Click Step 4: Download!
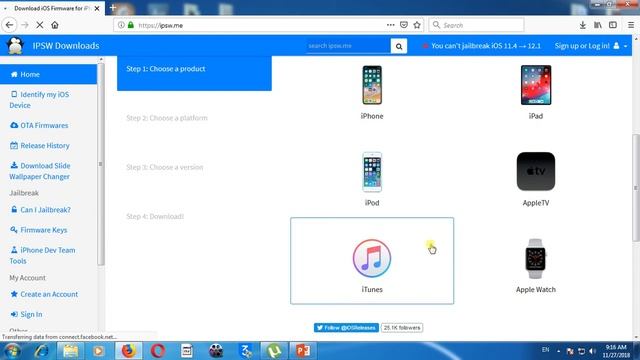 (155, 216)
